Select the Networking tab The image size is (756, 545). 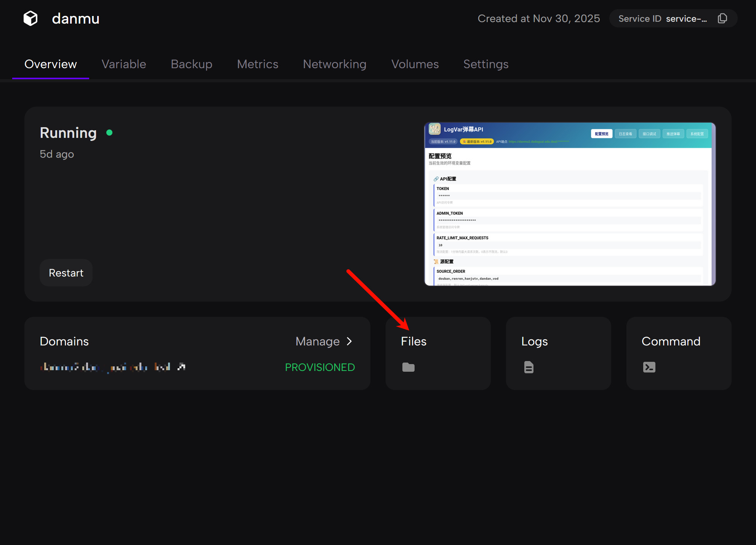(335, 64)
